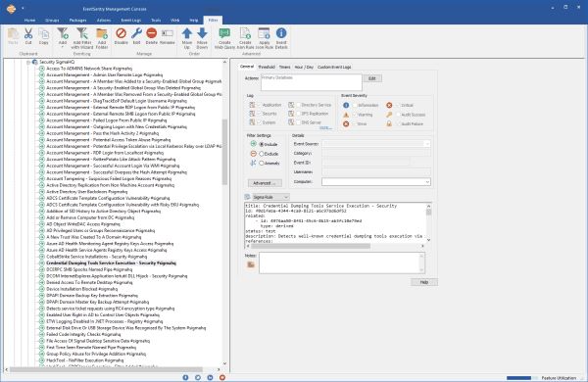The image size is (588, 382).
Task: Click the Help button
Action: click(x=424, y=282)
